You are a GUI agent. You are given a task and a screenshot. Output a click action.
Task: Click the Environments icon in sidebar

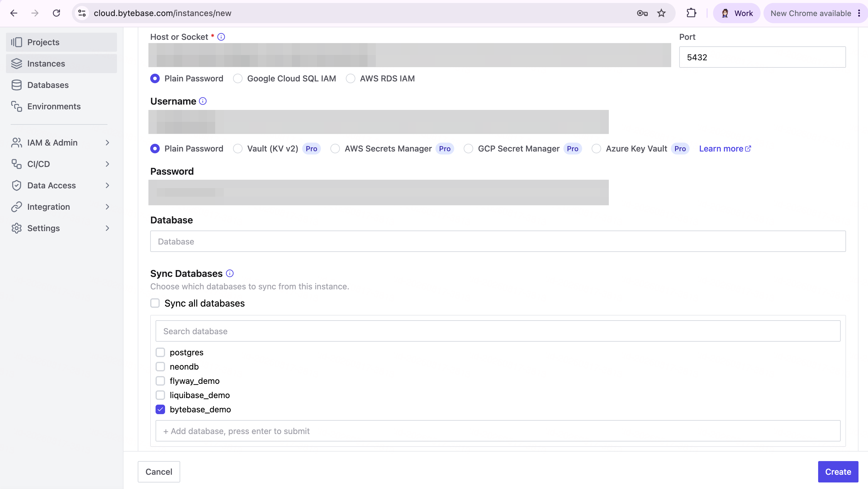click(17, 106)
